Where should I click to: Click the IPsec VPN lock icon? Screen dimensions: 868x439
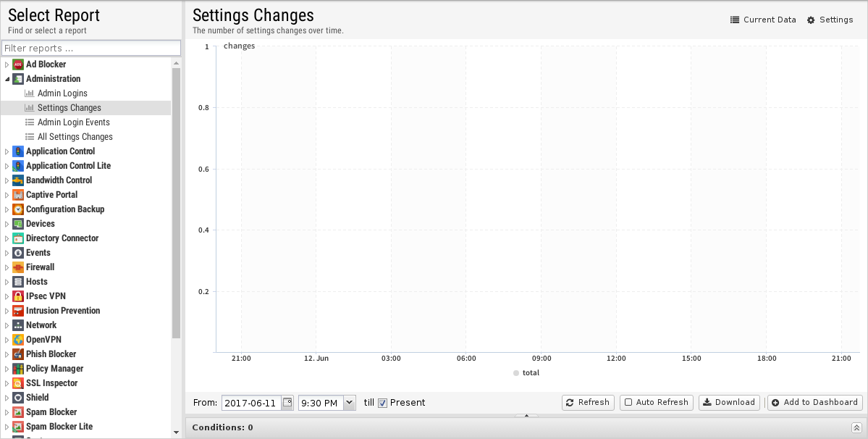coord(17,296)
